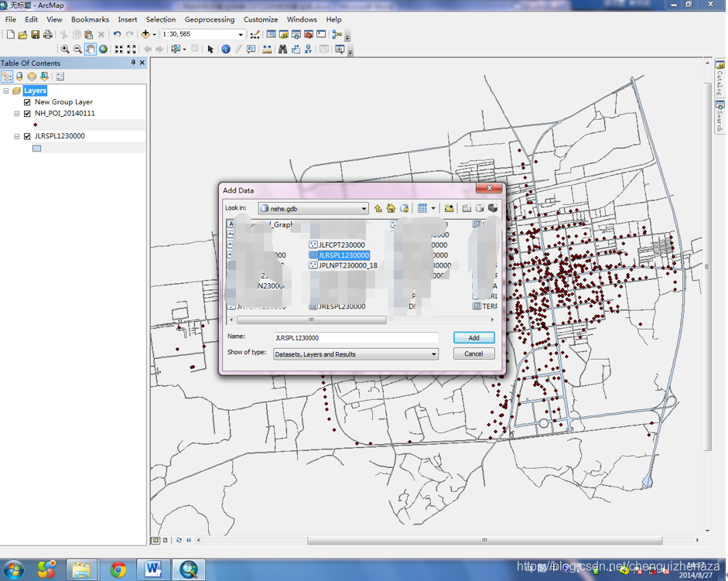The height and width of the screenshot is (581, 728).
Task: Collapse the JLRSPL1230000 layer legend
Action: pyautogui.click(x=17, y=136)
